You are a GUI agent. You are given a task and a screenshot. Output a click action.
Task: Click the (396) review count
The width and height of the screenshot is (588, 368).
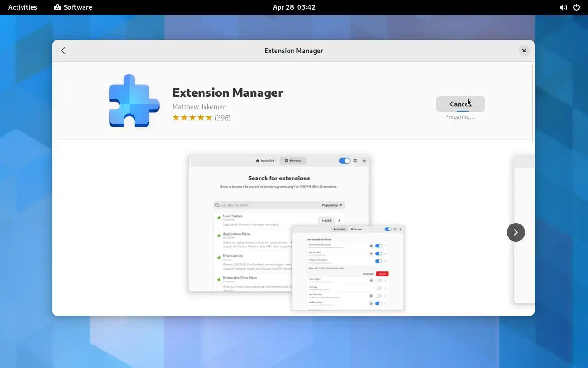pos(223,118)
